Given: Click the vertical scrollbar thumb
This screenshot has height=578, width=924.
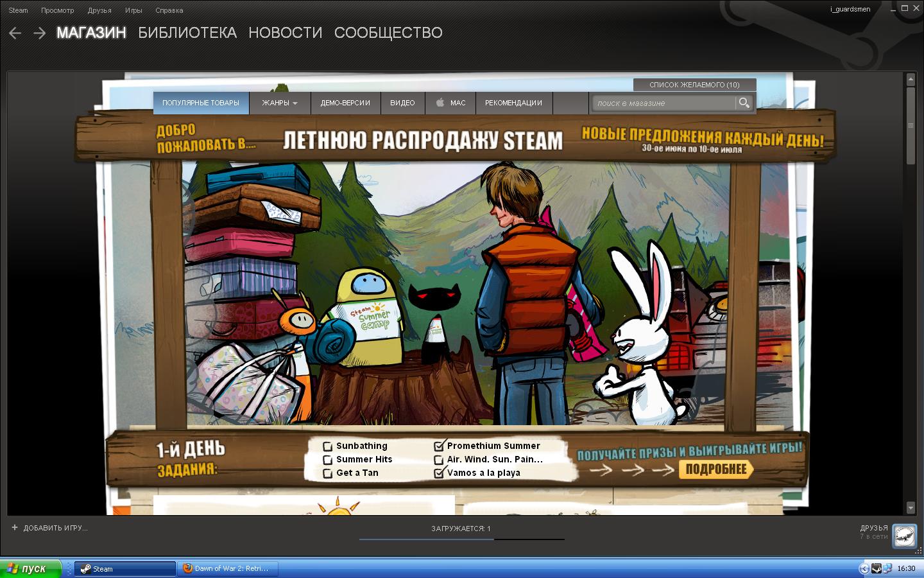Looking at the screenshot, I should (x=911, y=125).
